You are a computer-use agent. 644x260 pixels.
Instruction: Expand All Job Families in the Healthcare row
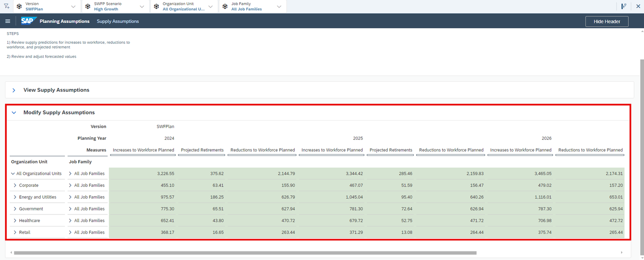coord(70,221)
